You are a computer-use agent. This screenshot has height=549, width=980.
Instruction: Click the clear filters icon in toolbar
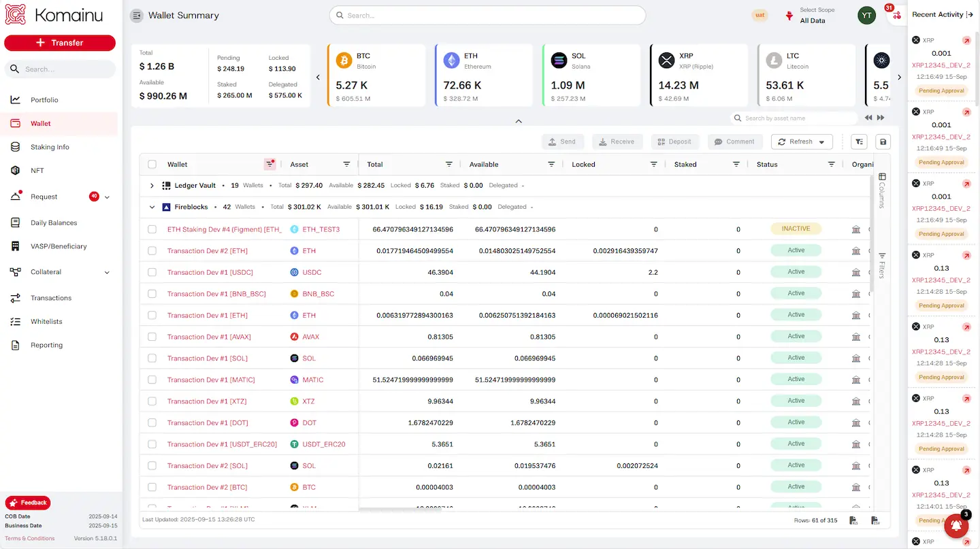coord(859,142)
